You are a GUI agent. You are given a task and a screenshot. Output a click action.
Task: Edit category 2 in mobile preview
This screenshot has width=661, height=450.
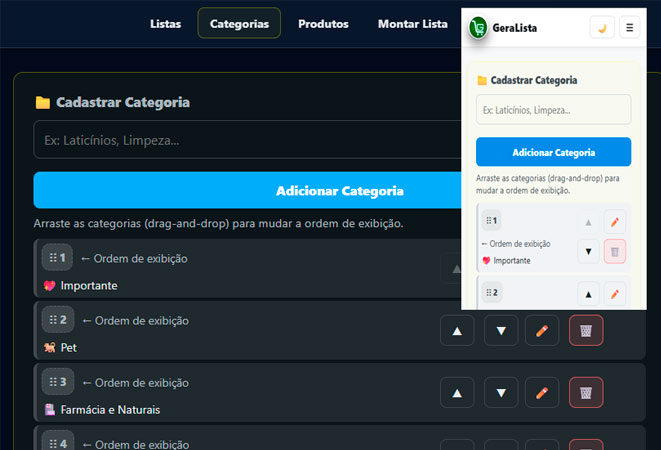pyautogui.click(x=615, y=294)
